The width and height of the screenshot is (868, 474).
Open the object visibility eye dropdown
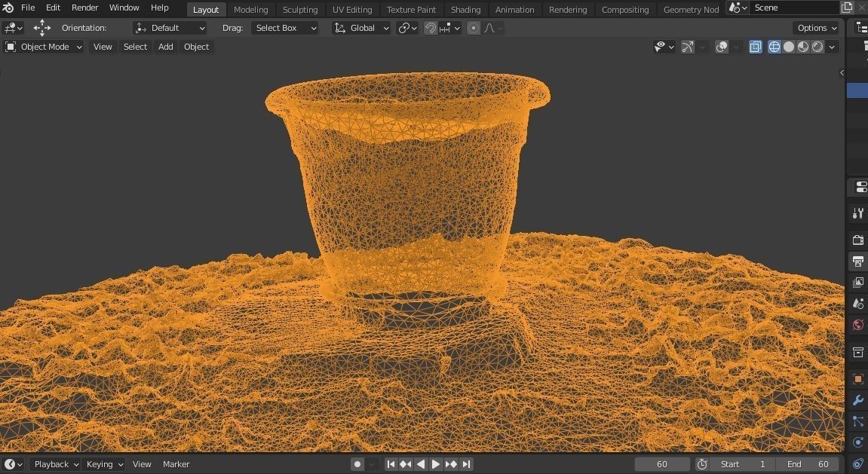(x=664, y=47)
